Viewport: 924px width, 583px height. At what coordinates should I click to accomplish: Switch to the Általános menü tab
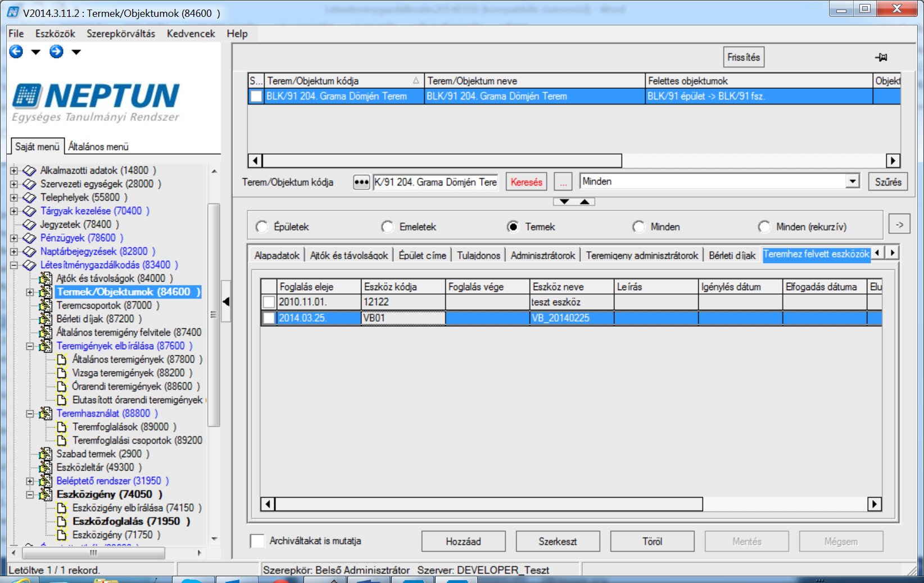pyautogui.click(x=98, y=147)
